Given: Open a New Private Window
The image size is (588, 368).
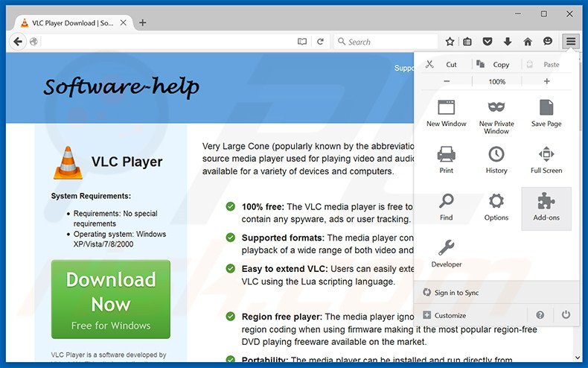Looking at the screenshot, I should (496, 117).
